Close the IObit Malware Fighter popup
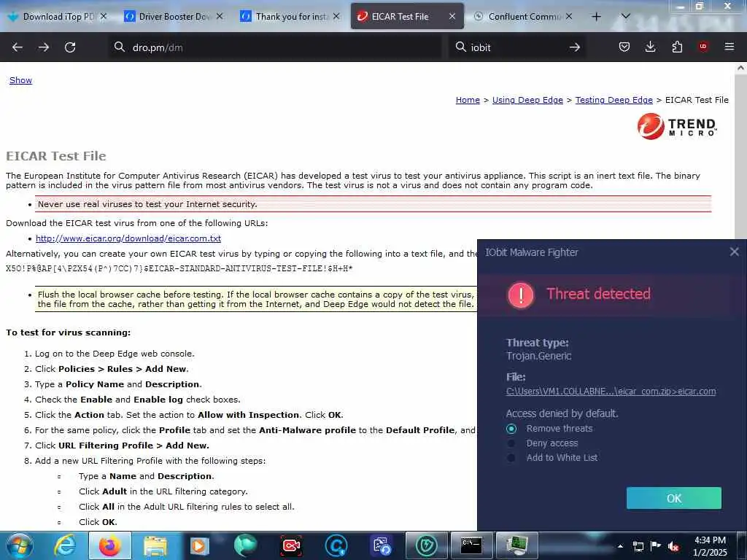This screenshot has height=560, width=747. pos(734,252)
